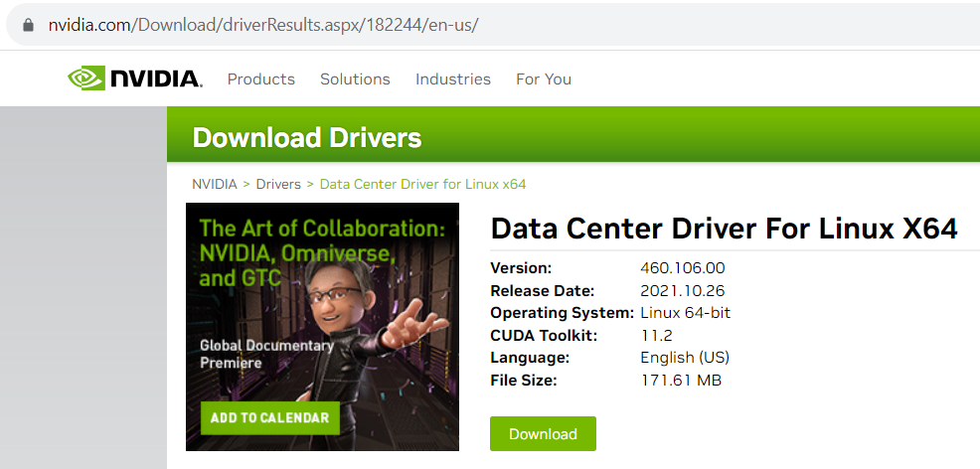Screen dimensions: 980x469
Task: Open the For You menu
Action: [x=544, y=79]
